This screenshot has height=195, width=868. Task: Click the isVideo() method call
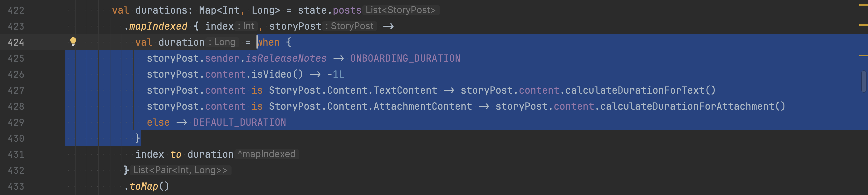click(x=277, y=74)
